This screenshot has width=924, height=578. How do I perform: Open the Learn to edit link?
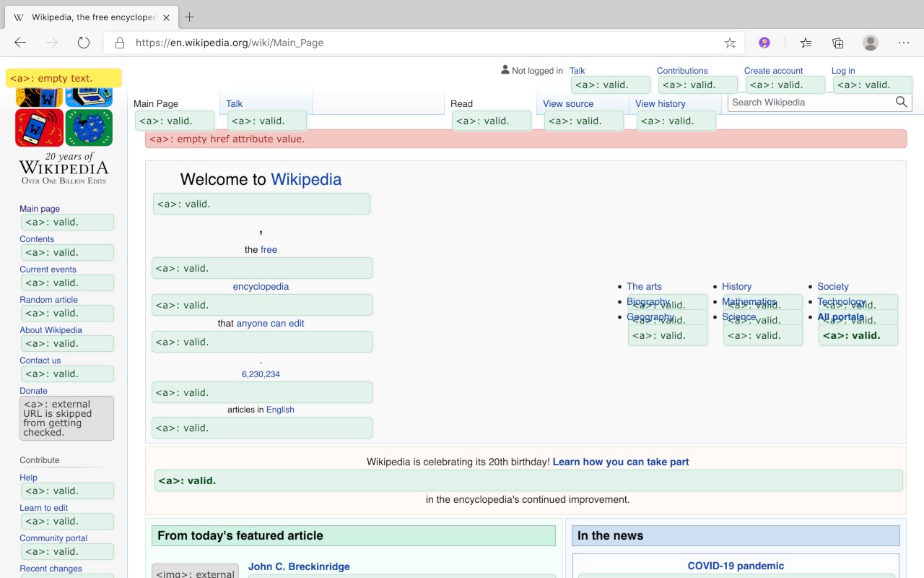click(43, 508)
